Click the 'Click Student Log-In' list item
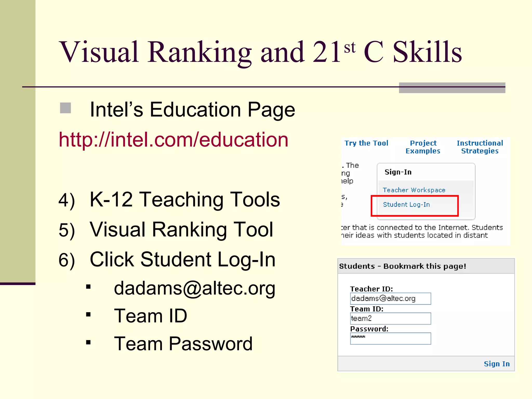 pos(182,260)
